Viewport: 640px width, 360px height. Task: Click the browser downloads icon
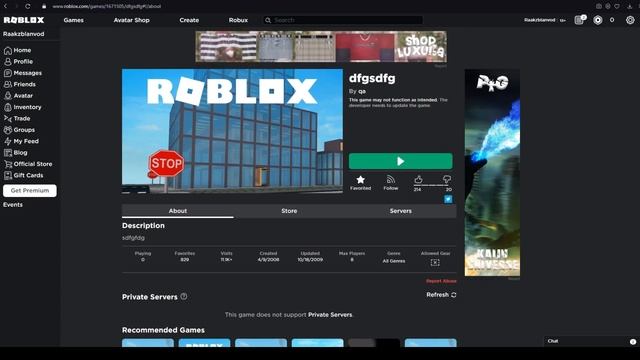pyautogui.click(x=630, y=6)
